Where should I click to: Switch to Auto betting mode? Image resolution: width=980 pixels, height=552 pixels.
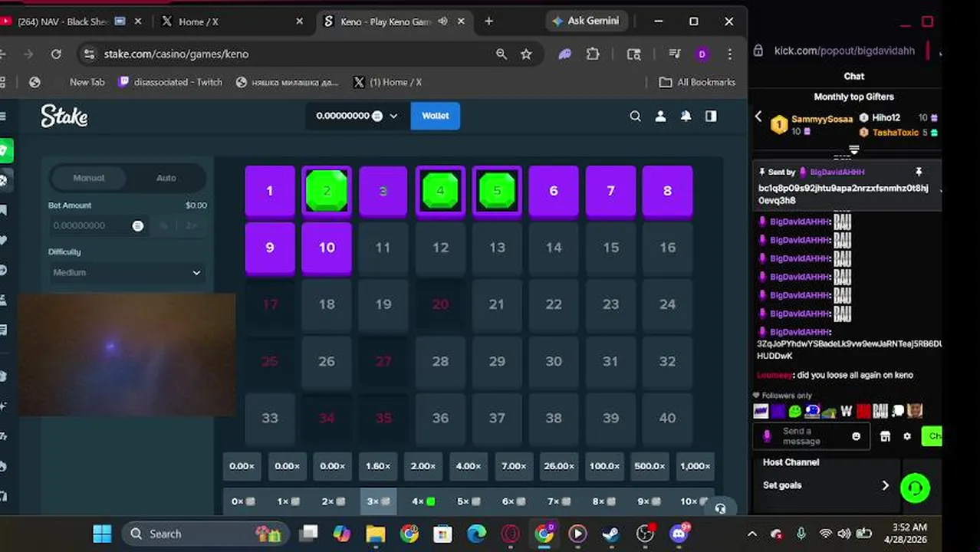[x=166, y=178]
